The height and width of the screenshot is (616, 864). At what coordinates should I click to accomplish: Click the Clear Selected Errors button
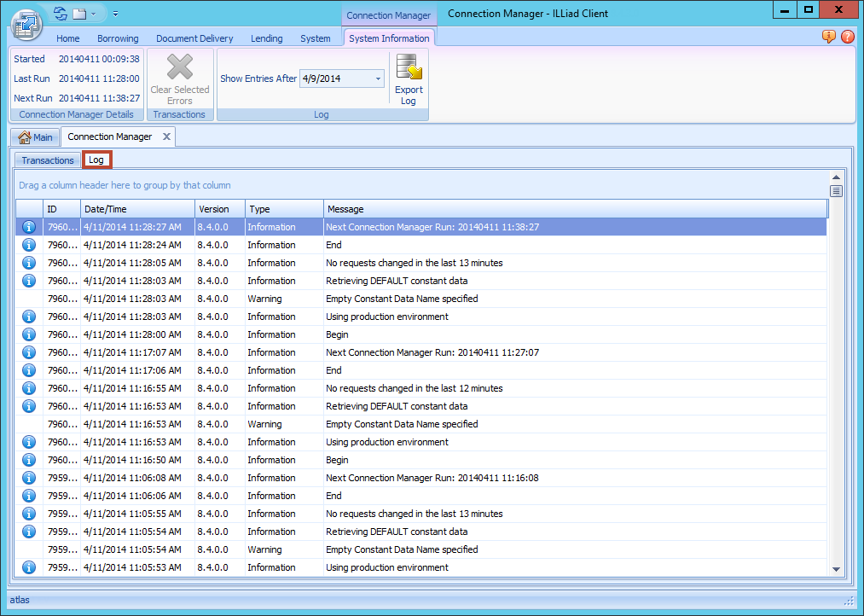[179, 78]
